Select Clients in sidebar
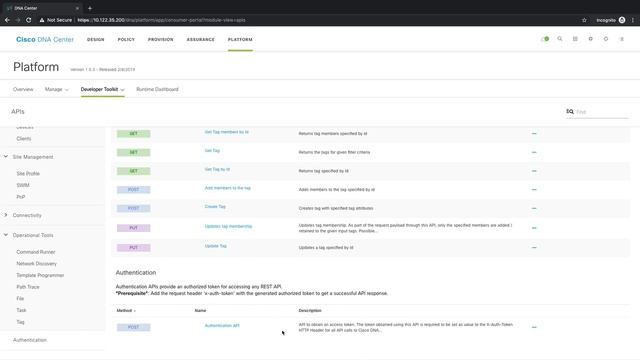The width and height of the screenshot is (640, 360). [x=24, y=139]
